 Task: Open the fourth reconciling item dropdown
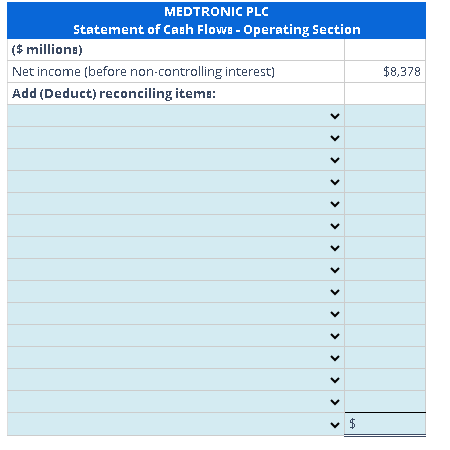click(x=176, y=182)
